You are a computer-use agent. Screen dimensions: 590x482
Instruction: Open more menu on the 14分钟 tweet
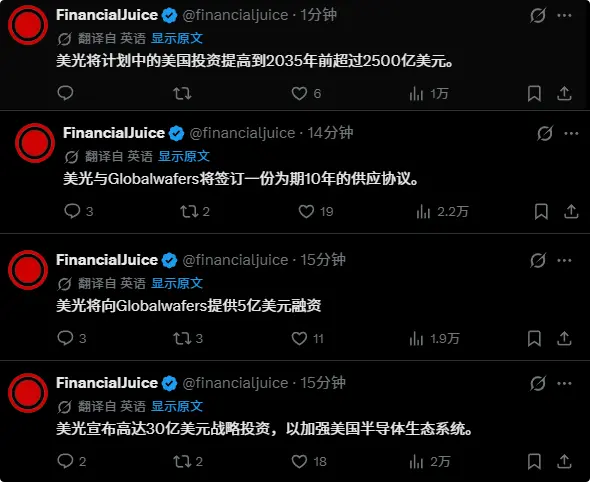coord(571,134)
